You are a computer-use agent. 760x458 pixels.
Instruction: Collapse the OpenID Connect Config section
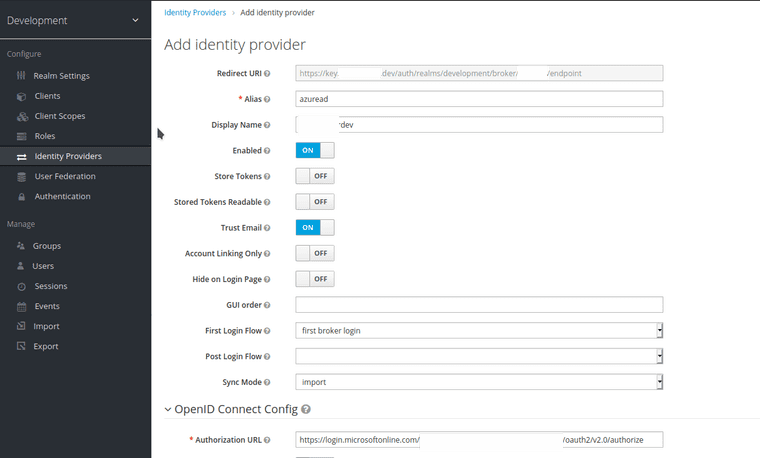tap(168, 410)
